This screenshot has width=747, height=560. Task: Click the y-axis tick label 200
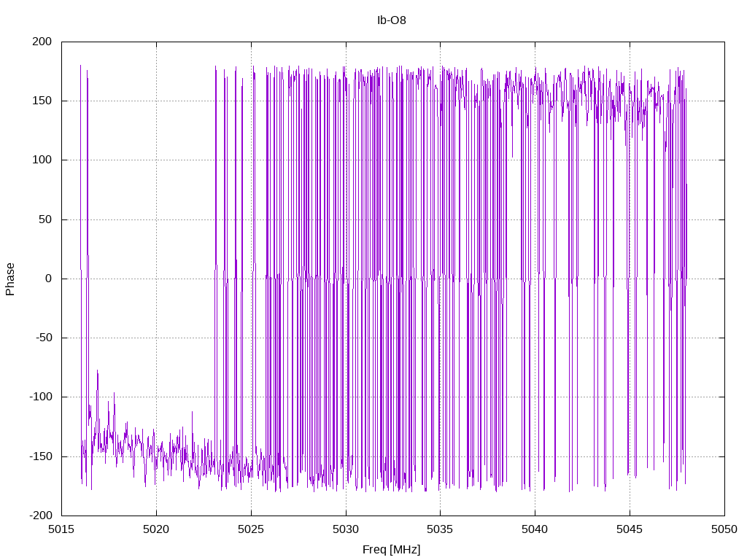tap(42, 42)
